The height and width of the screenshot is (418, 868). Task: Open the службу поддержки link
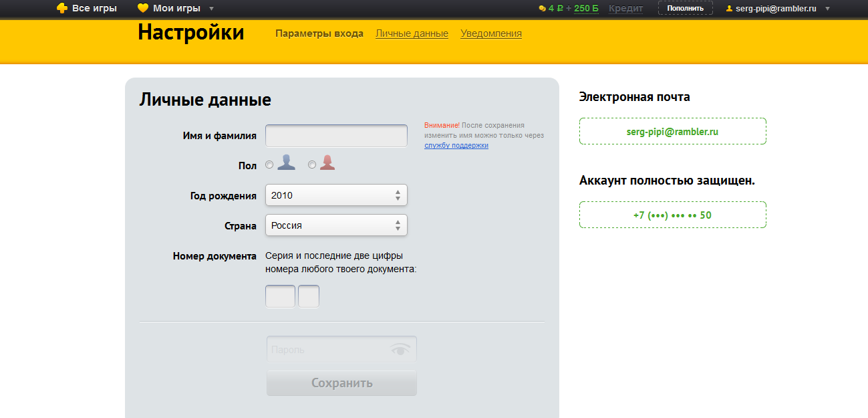click(x=456, y=145)
